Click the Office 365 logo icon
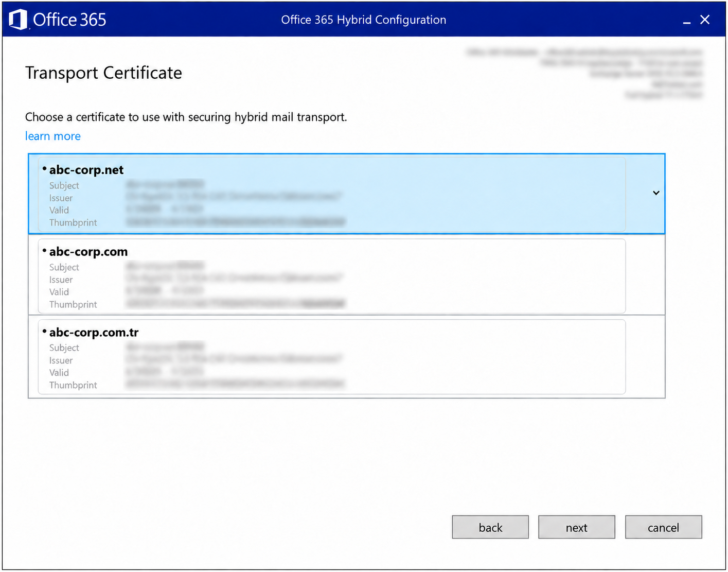 18,20
